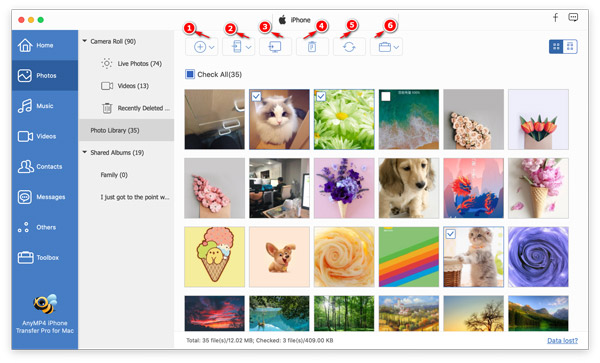Click the Data lost? link

pyautogui.click(x=562, y=340)
